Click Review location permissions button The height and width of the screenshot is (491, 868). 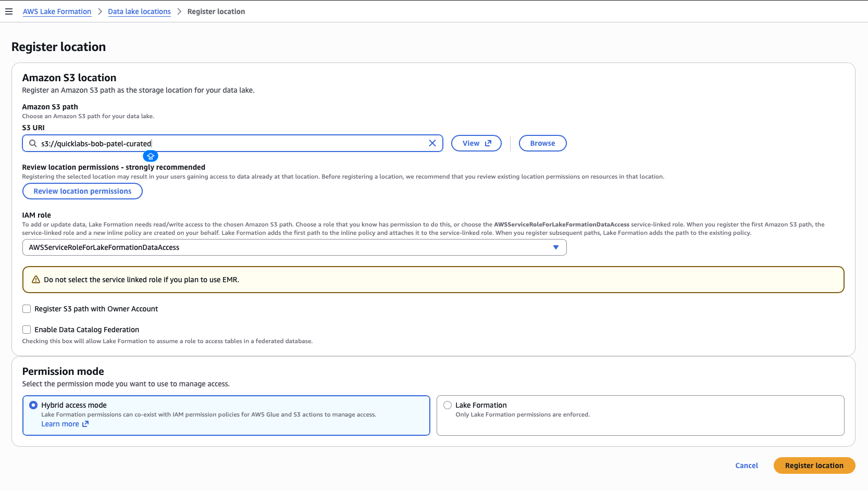click(x=82, y=191)
